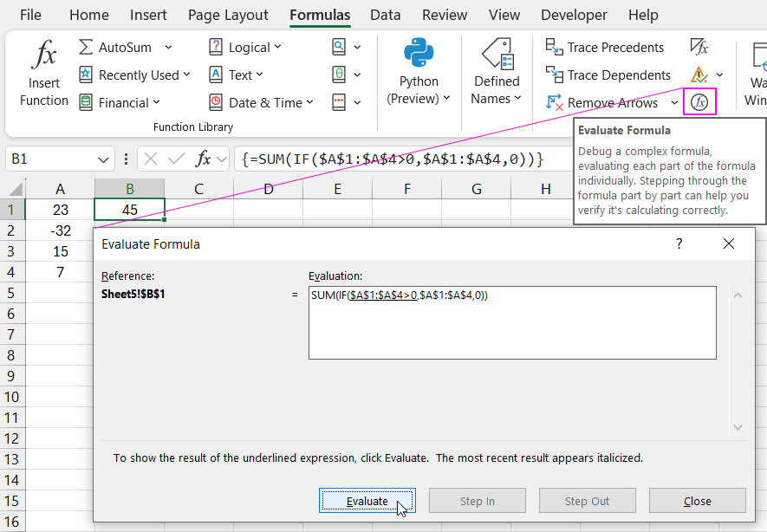The width and height of the screenshot is (767, 532).
Task: Click the Step In button
Action: click(x=477, y=500)
